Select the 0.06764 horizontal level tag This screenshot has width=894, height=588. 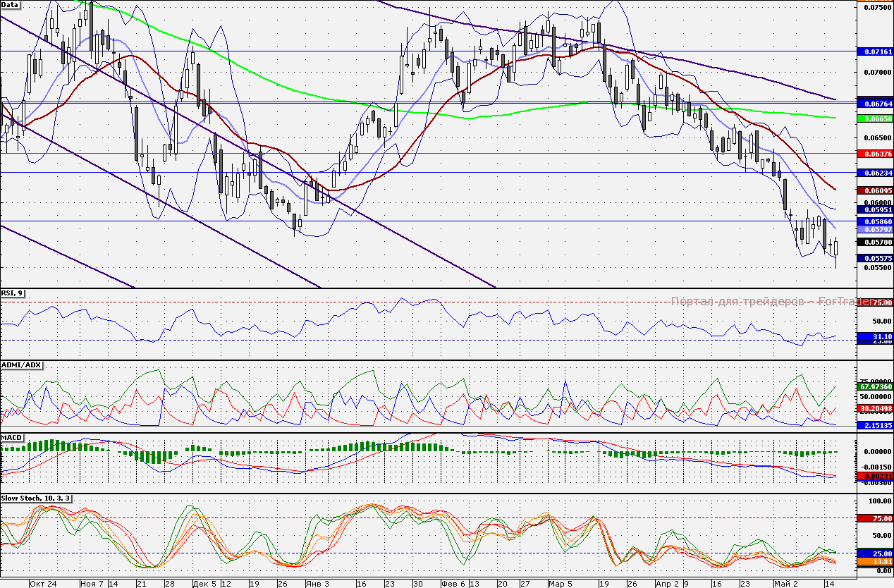click(x=874, y=104)
